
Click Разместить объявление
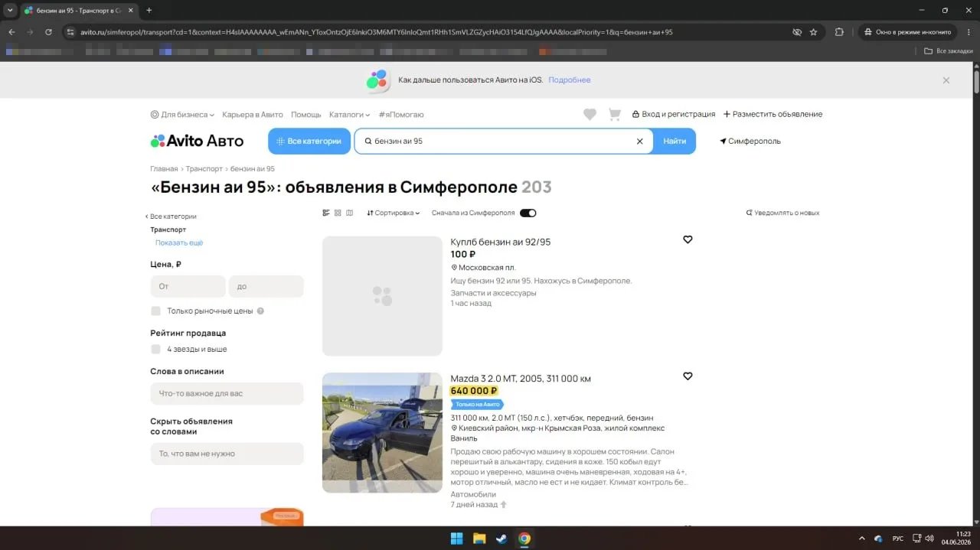pyautogui.click(x=773, y=114)
